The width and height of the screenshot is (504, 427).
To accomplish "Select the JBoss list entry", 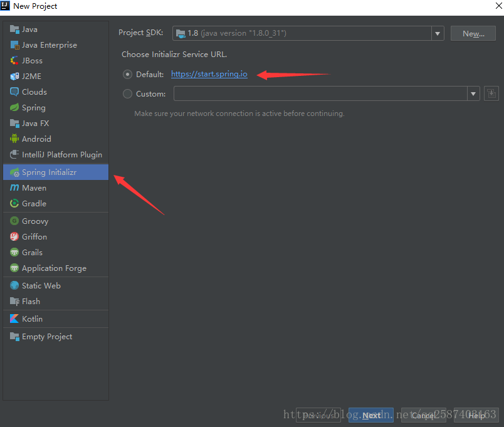I will pyautogui.click(x=56, y=60).
